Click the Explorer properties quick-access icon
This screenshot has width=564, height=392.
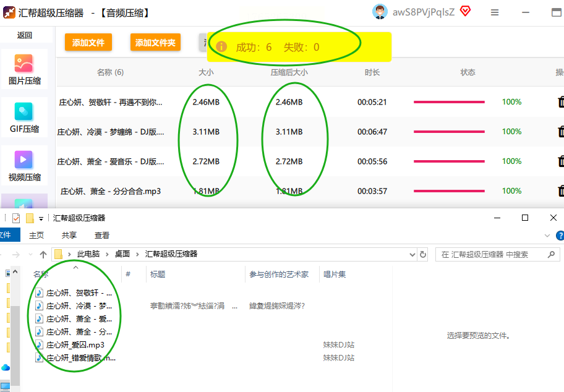pyautogui.click(x=16, y=218)
